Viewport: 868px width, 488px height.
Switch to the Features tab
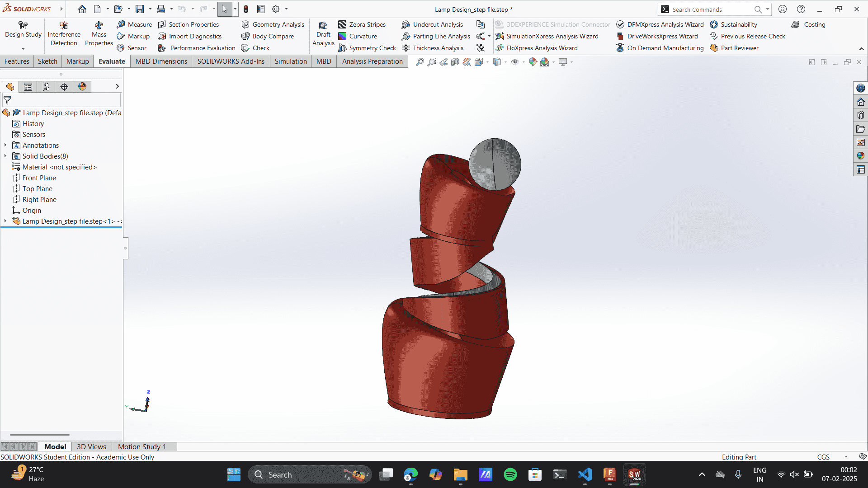coord(17,61)
